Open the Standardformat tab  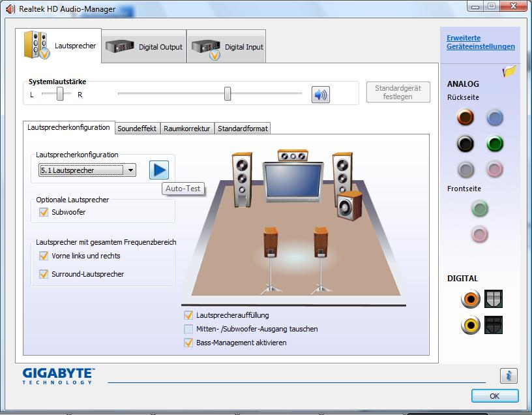coord(243,129)
